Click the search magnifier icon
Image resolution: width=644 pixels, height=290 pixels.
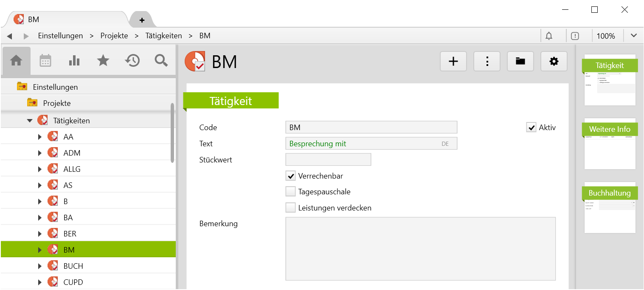point(161,61)
